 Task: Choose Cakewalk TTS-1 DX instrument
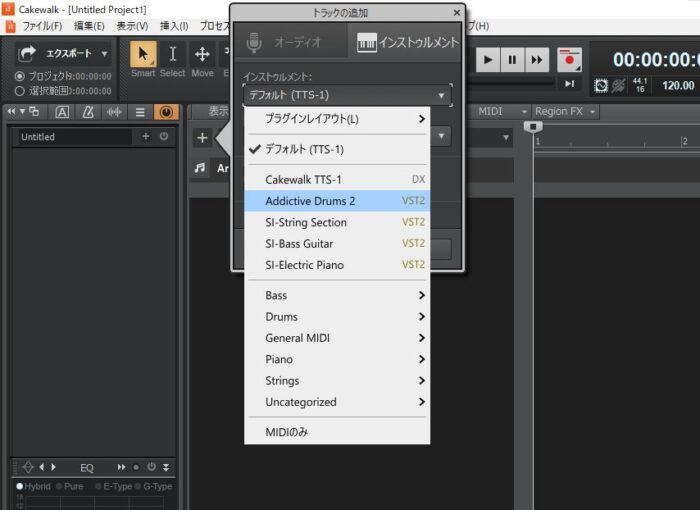[x=337, y=180]
